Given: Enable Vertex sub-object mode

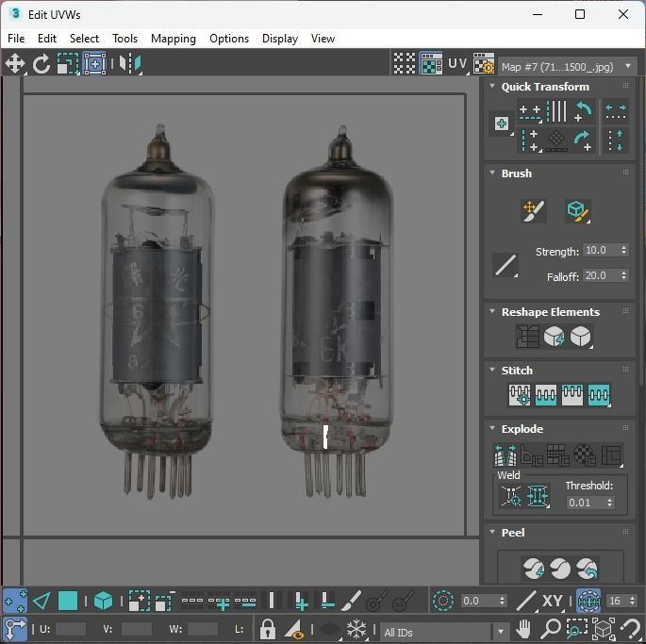Looking at the screenshot, I should pyautogui.click(x=15, y=601).
